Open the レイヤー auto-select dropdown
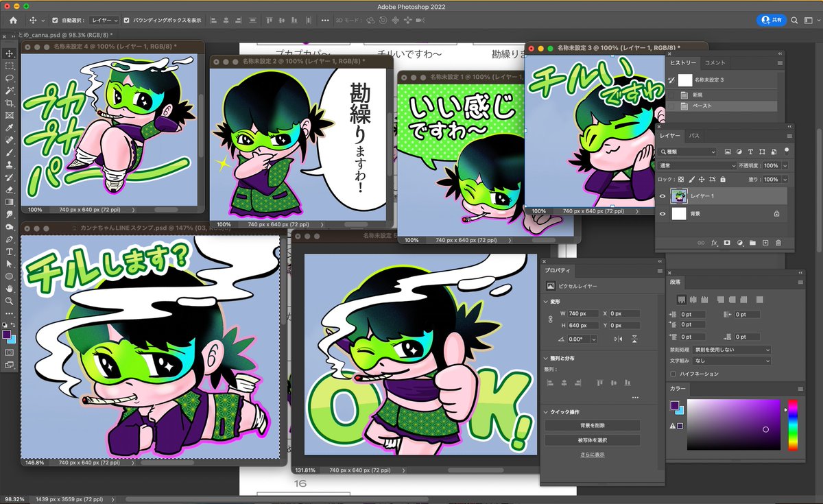The width and height of the screenshot is (823, 504). [x=106, y=20]
